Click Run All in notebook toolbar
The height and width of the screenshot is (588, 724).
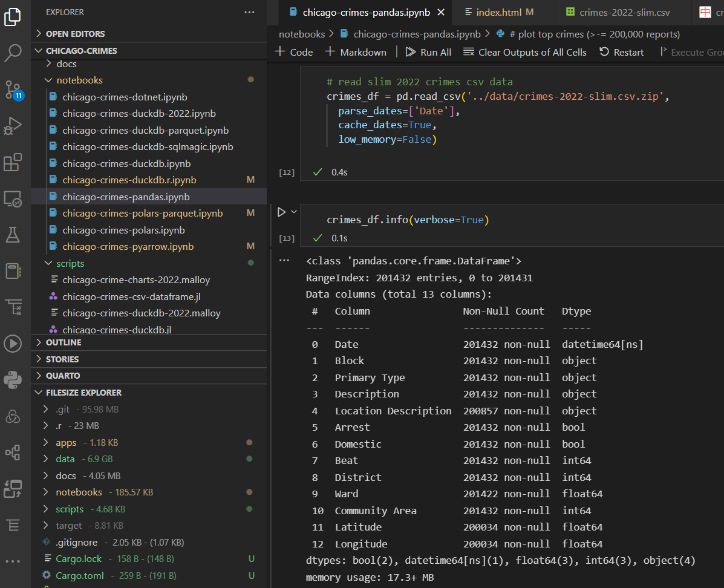[x=428, y=52]
